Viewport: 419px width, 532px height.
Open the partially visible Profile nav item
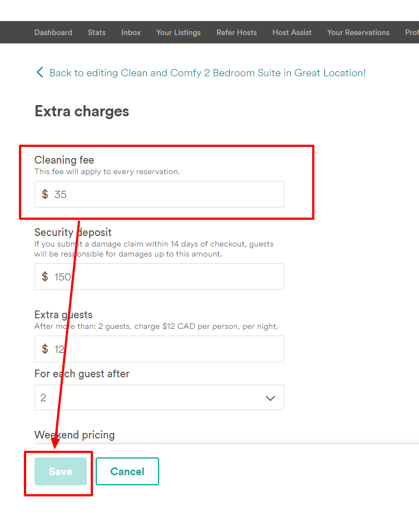(x=412, y=32)
